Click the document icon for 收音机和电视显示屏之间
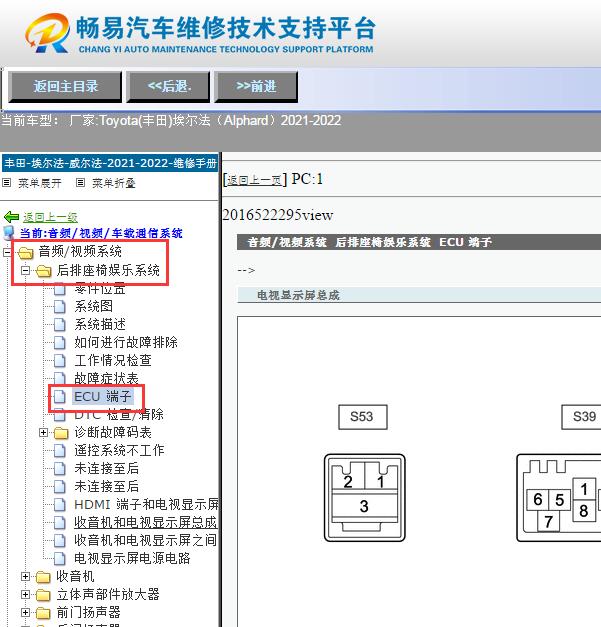The width and height of the screenshot is (601, 627). pyautogui.click(x=60, y=541)
